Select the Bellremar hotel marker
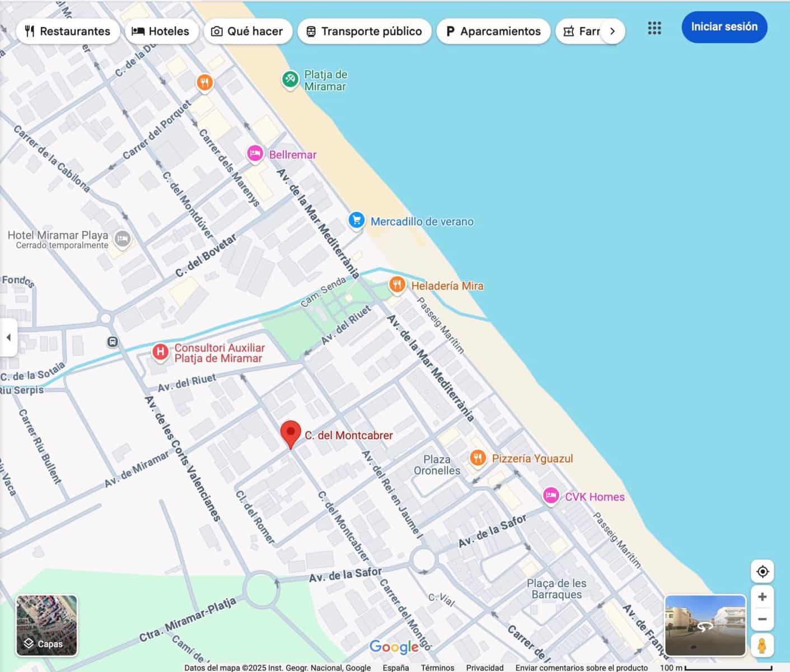 click(255, 152)
